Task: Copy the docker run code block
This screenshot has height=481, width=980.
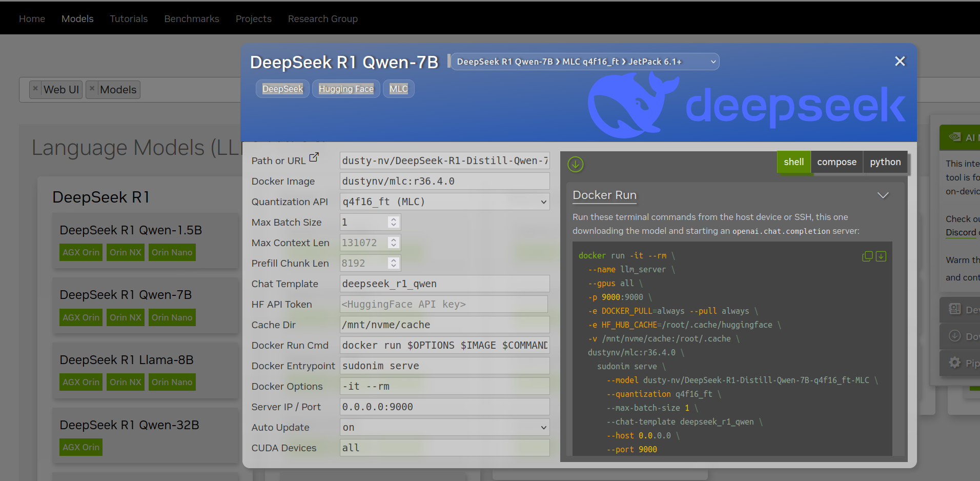Action: (867, 256)
